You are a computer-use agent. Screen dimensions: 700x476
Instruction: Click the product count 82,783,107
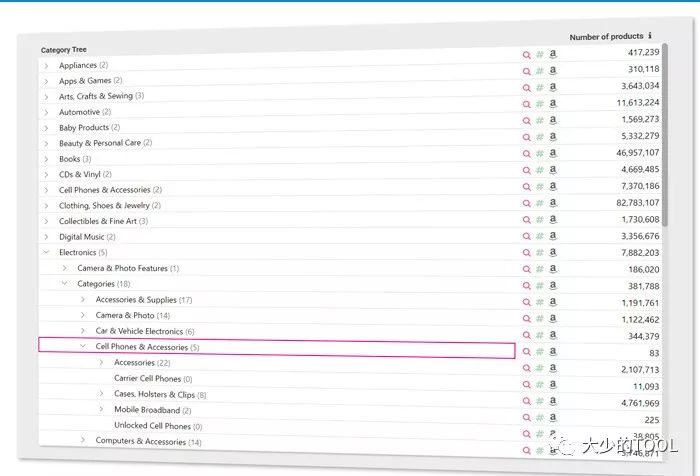(x=638, y=203)
